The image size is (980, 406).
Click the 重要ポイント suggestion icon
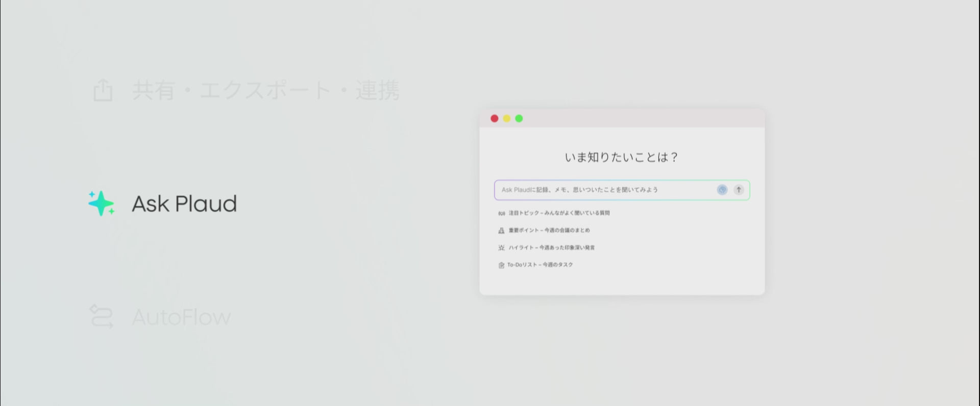pos(501,231)
